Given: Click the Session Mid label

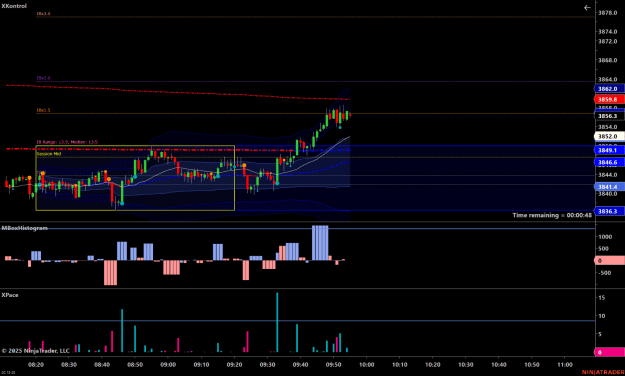Looking at the screenshot, I should click(49, 154).
